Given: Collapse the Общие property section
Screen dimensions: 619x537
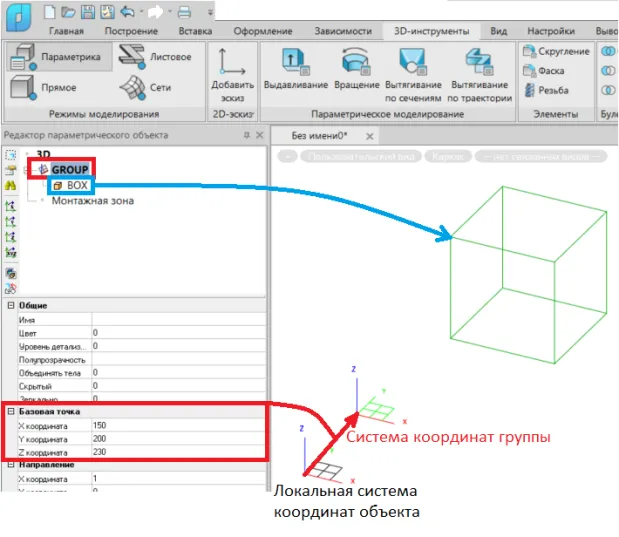Looking at the screenshot, I should tap(10, 305).
